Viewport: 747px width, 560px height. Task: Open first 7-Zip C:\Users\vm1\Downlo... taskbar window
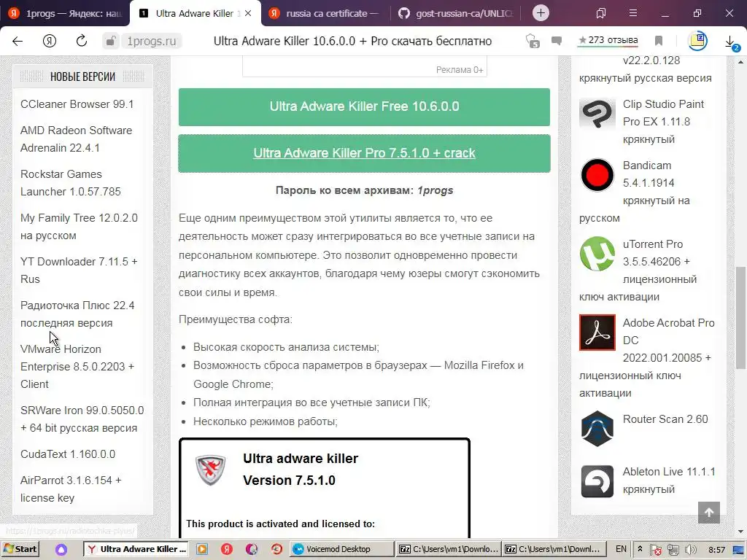pos(449,549)
